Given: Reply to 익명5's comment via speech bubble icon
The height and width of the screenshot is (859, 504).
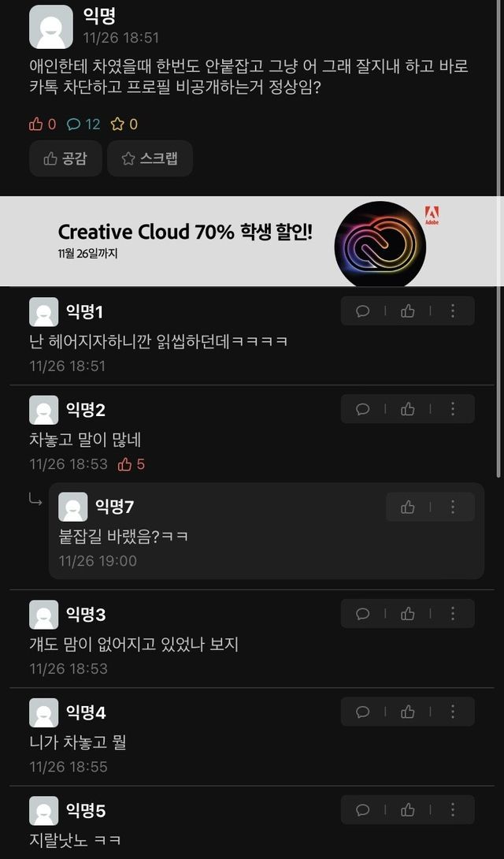Looking at the screenshot, I should pos(363,809).
